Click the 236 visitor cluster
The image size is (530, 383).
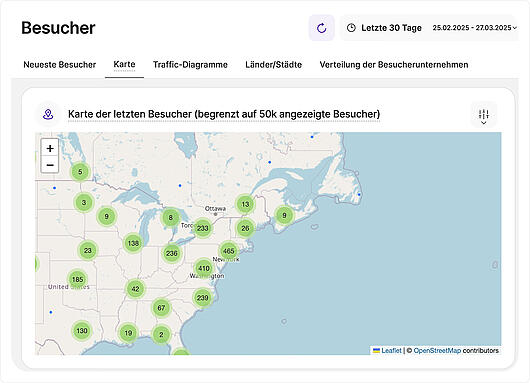pos(172,253)
